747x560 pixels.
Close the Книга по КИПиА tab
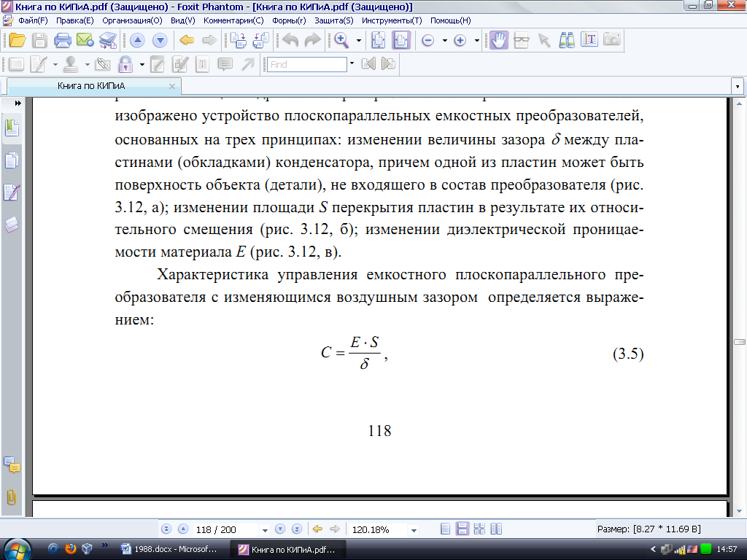[x=172, y=86]
